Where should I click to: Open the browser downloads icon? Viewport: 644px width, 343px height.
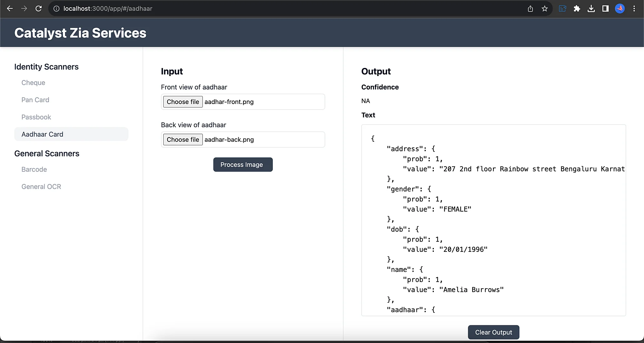591,9
